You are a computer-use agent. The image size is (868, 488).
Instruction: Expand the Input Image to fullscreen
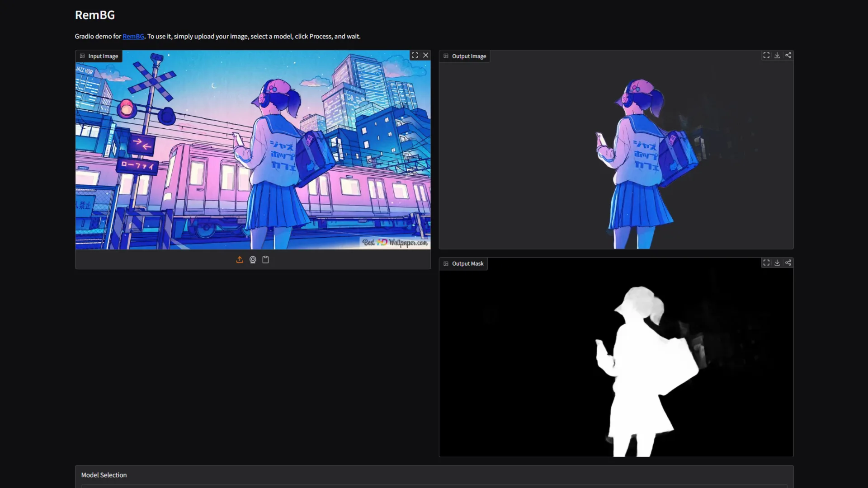415,55
